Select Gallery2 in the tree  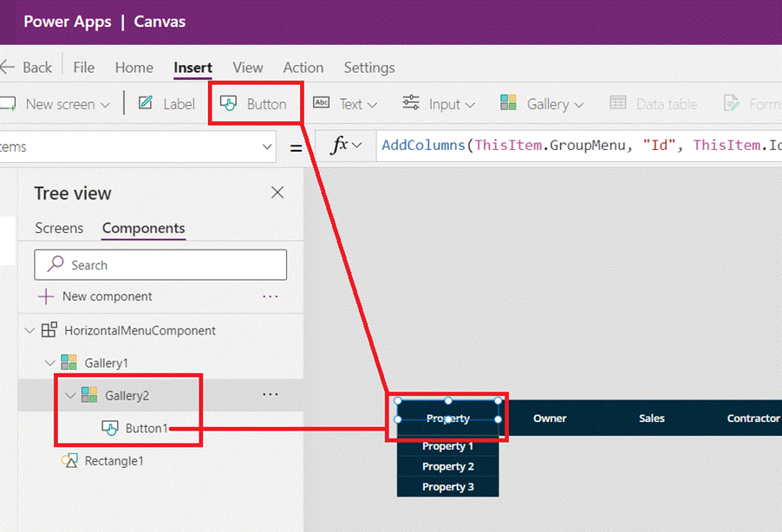127,395
